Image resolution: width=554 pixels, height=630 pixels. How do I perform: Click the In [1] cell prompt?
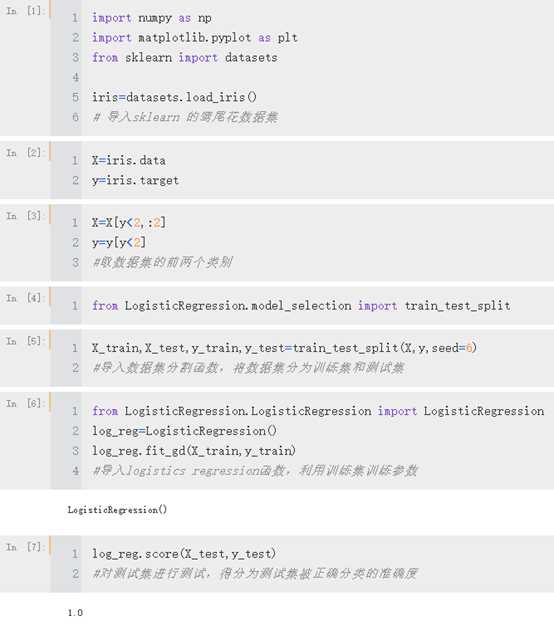coord(24,11)
